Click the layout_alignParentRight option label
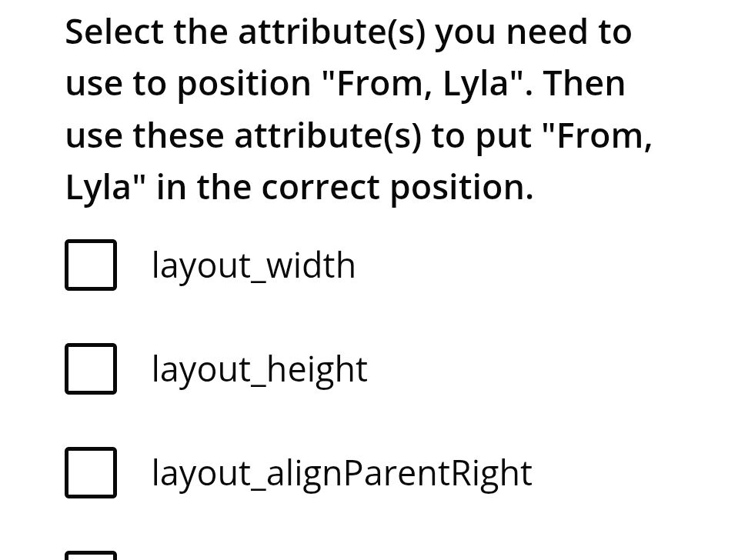Screen dimensions: 748x560 point(342,472)
